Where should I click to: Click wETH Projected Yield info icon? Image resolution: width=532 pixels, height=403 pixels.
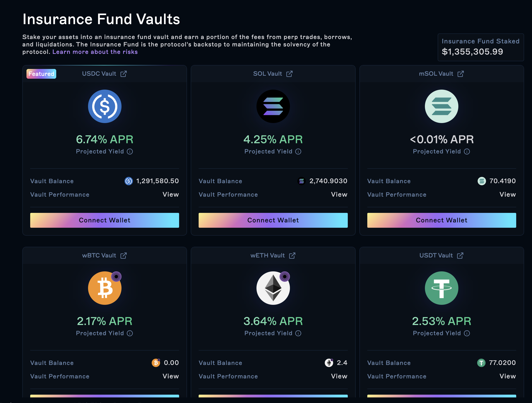[298, 333]
